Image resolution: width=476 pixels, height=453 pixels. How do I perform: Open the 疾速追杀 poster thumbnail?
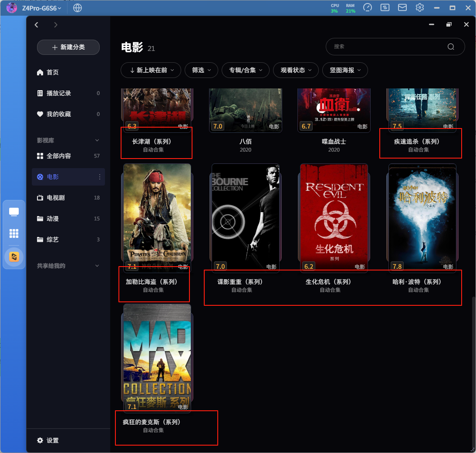pyautogui.click(x=422, y=110)
